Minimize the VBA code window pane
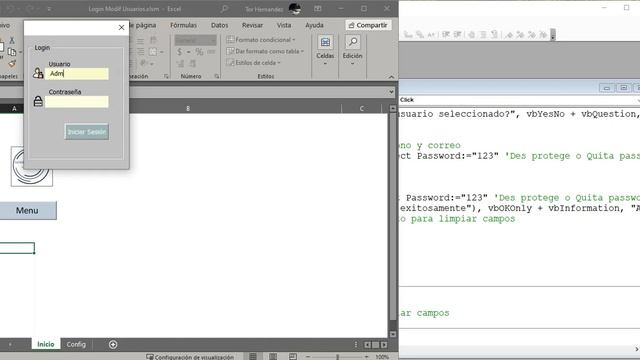Image resolution: width=640 pixels, height=360 pixels. (x=607, y=88)
